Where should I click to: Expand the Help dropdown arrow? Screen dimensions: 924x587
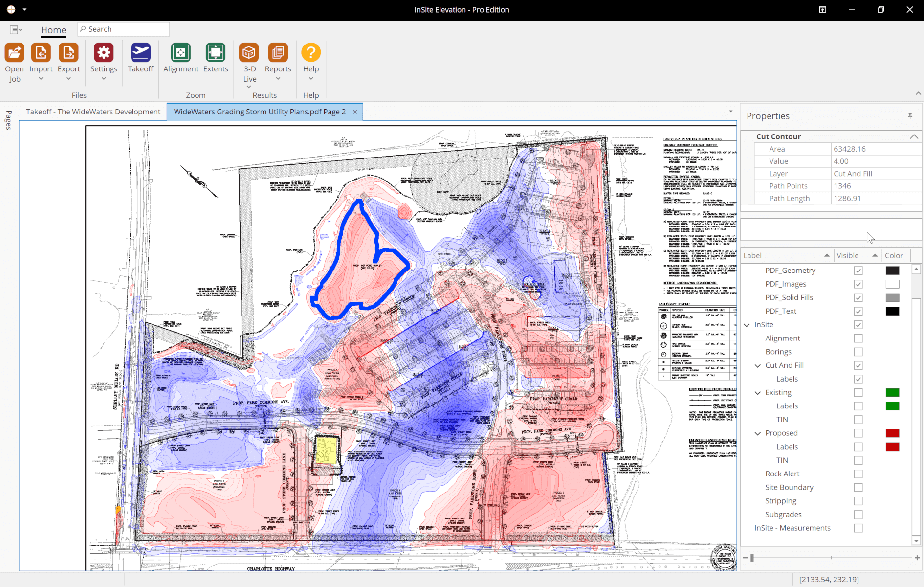310,78
